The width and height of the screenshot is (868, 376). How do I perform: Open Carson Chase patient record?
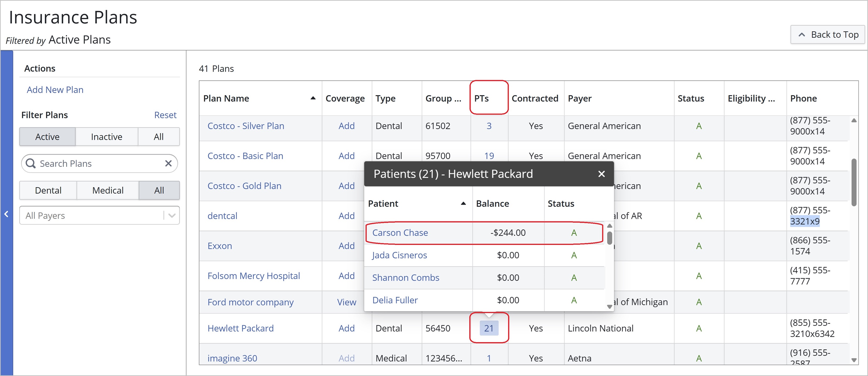pos(400,233)
